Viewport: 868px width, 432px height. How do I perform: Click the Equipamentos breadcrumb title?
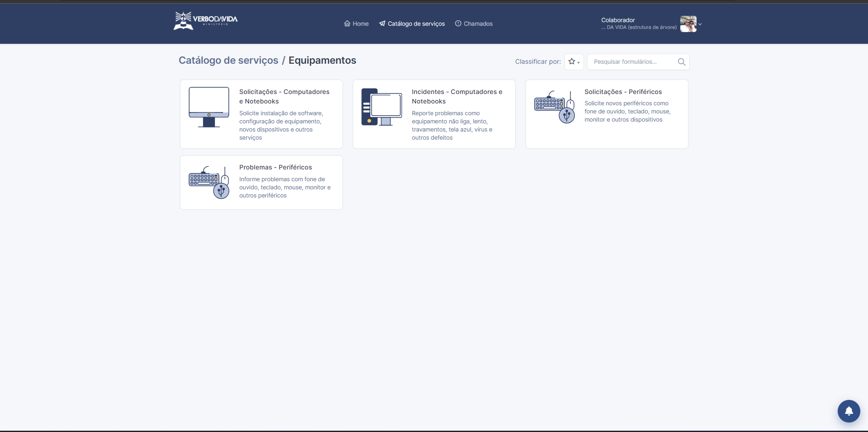point(323,61)
